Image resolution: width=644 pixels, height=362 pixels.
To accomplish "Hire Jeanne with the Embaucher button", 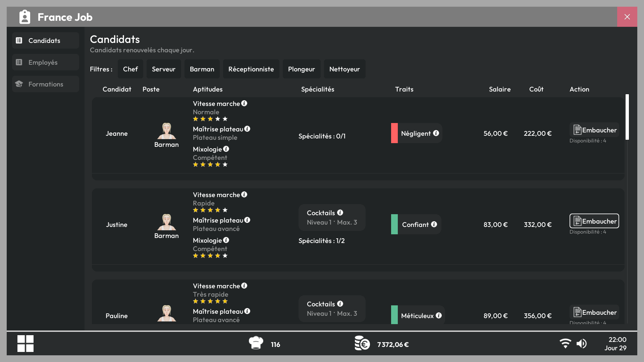I will click(594, 130).
